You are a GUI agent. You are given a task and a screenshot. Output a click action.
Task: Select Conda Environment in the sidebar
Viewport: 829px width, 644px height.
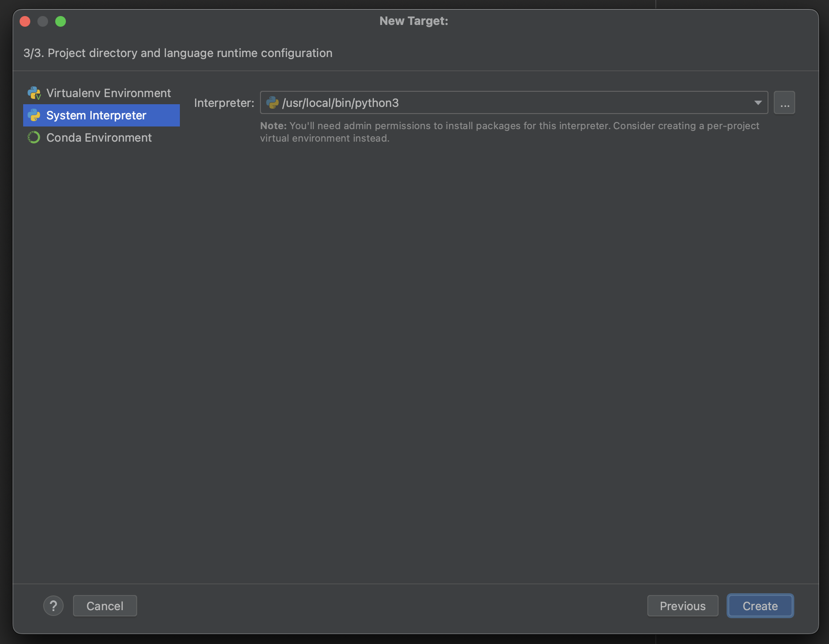(x=99, y=138)
